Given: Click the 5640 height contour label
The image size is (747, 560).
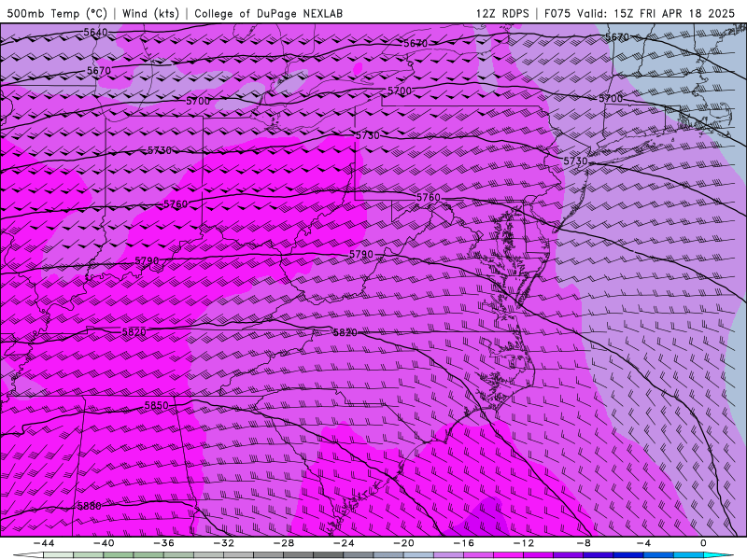Looking at the screenshot, I should [95, 33].
